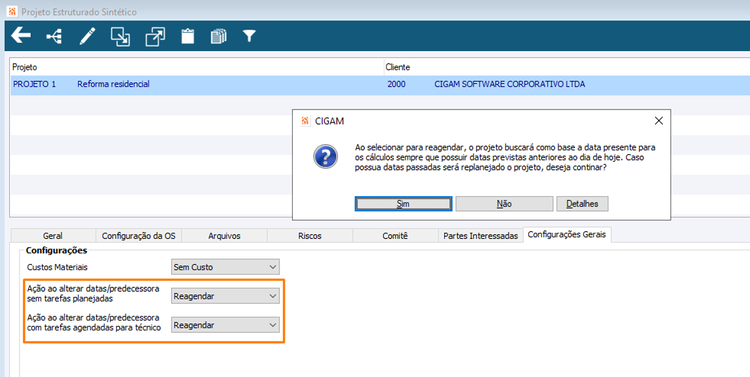Click client code 2000

pyautogui.click(x=397, y=84)
